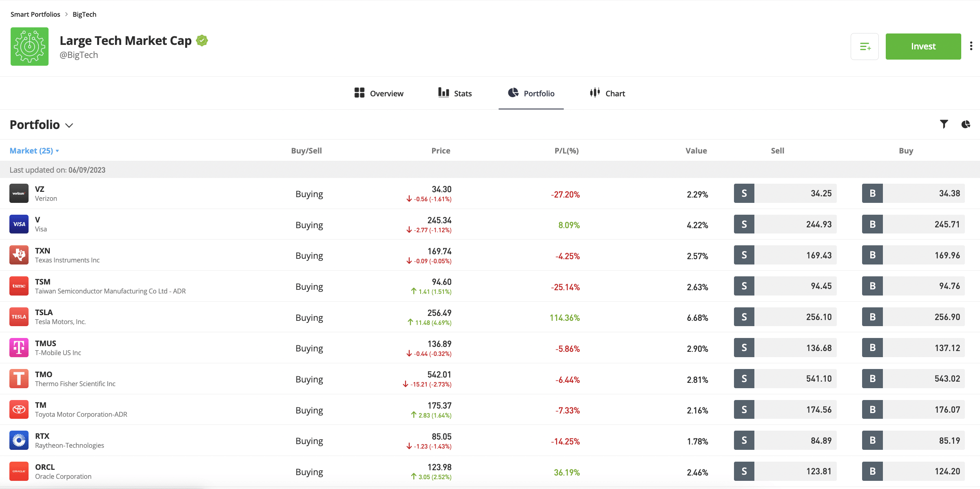Sell TSM at 94.45
This screenshot has height=489, width=980.
(x=785, y=286)
